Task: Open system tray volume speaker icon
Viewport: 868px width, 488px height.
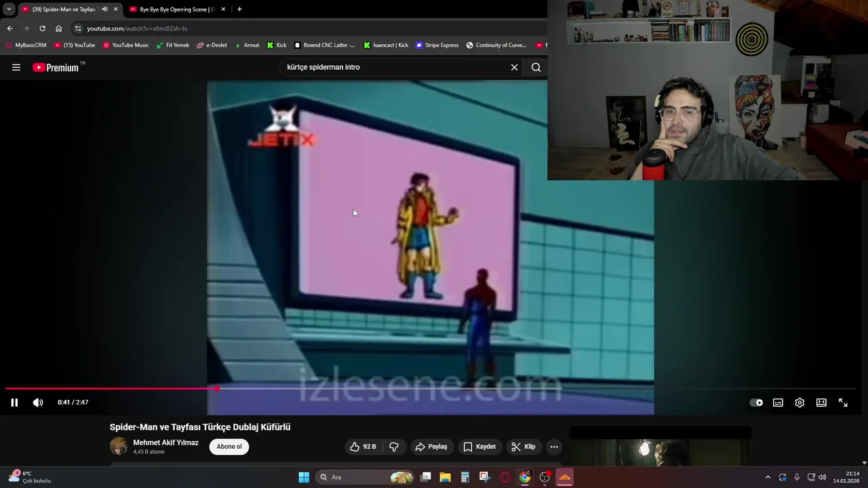Action: (x=823, y=477)
